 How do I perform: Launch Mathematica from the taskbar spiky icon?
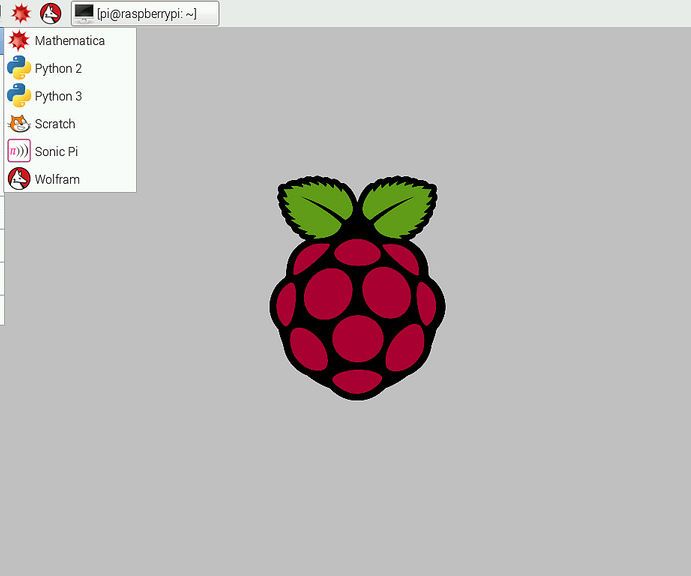pos(21,13)
